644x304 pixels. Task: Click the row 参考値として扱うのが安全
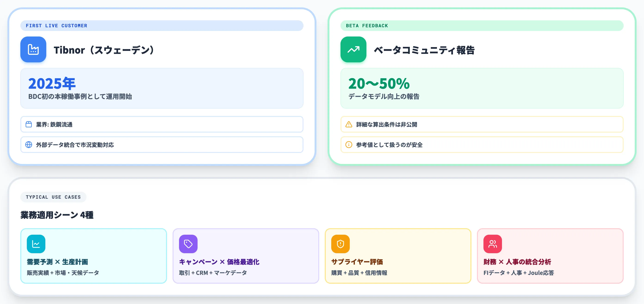482,145
